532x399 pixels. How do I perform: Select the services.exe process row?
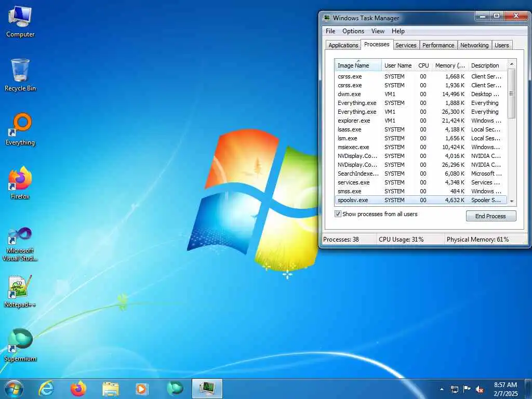[x=421, y=182]
